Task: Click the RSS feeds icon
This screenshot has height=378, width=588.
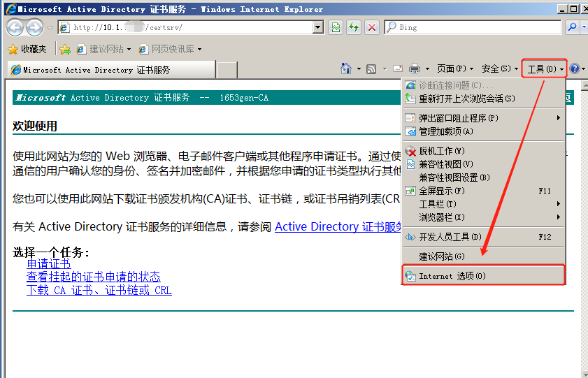Action: tap(371, 69)
